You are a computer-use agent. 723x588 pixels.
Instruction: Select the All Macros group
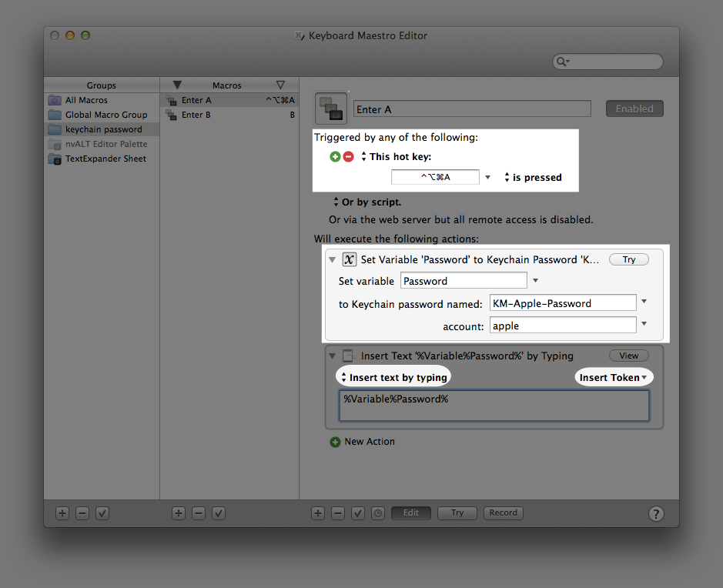coord(102,100)
